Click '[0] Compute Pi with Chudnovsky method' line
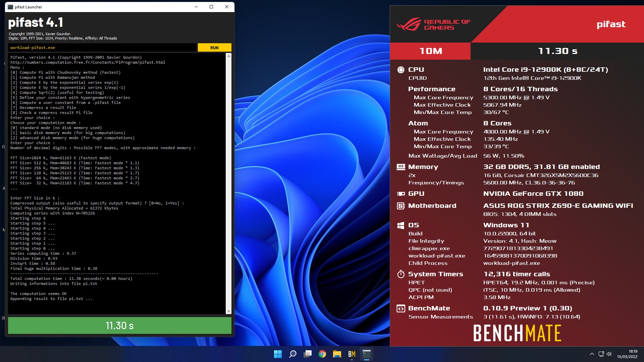 click(x=65, y=72)
